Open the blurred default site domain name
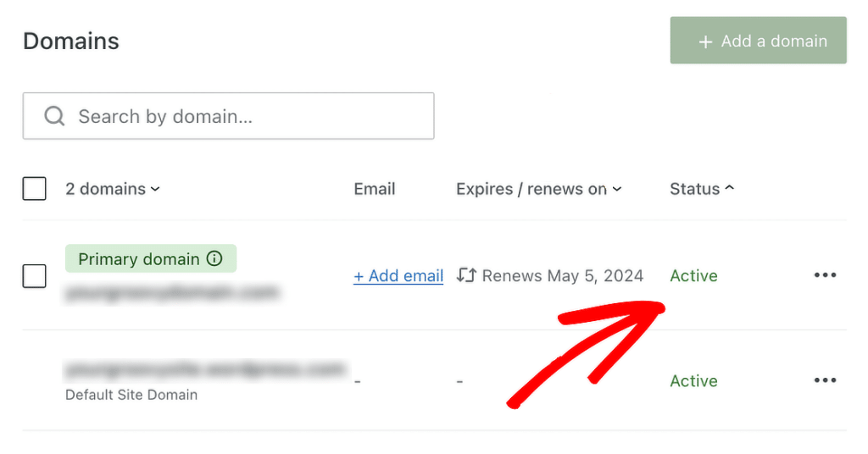 tap(206, 368)
